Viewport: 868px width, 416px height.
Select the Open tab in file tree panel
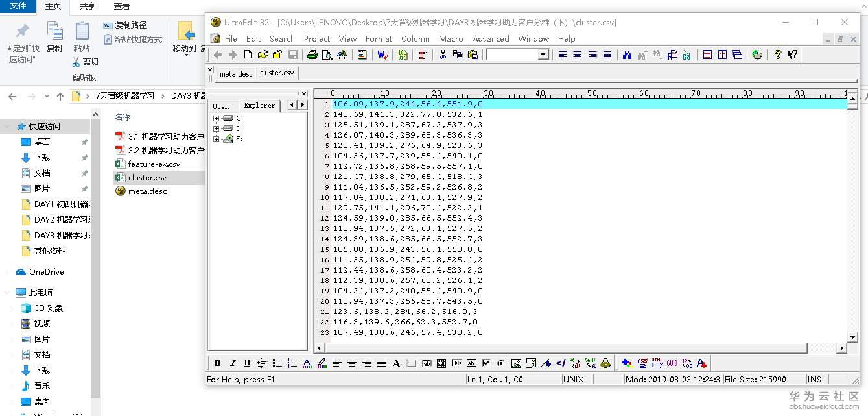click(x=221, y=106)
